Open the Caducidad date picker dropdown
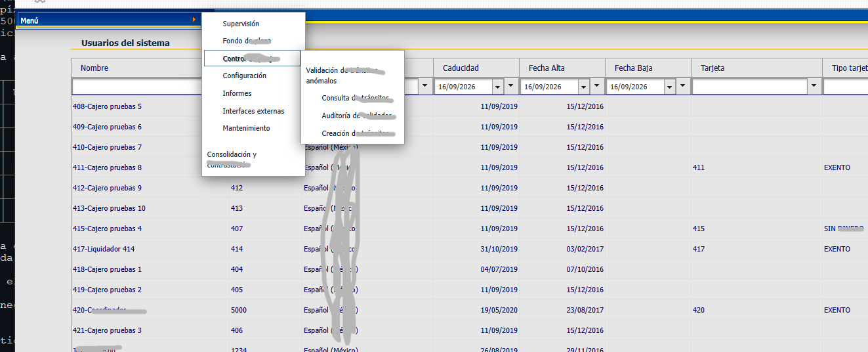The width and height of the screenshot is (868, 352). point(497,87)
